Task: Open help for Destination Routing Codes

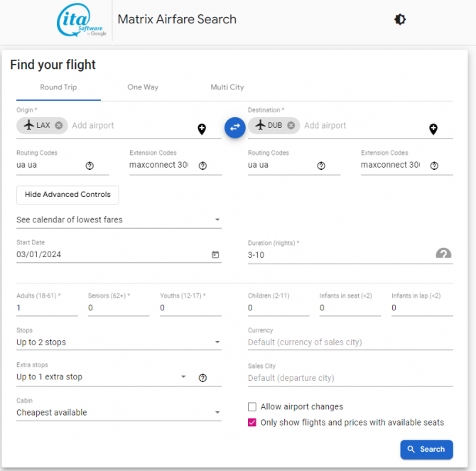Action: point(321,166)
